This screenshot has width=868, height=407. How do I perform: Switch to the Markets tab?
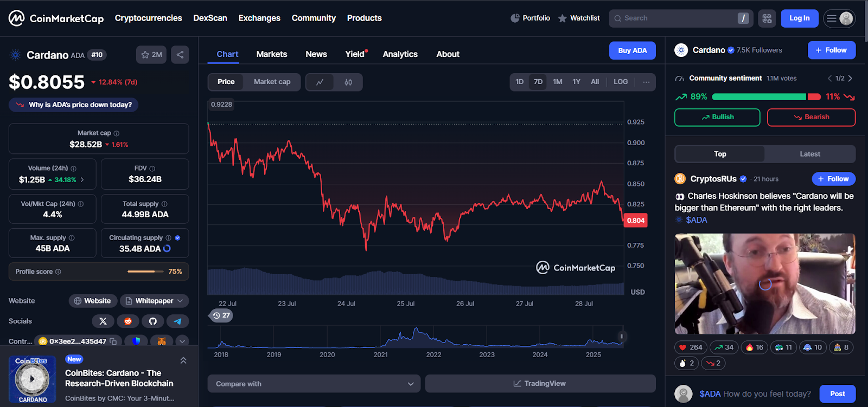point(271,54)
